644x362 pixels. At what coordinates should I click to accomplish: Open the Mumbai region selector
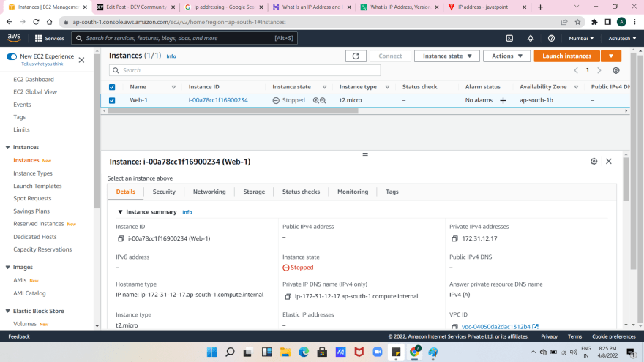(x=581, y=38)
